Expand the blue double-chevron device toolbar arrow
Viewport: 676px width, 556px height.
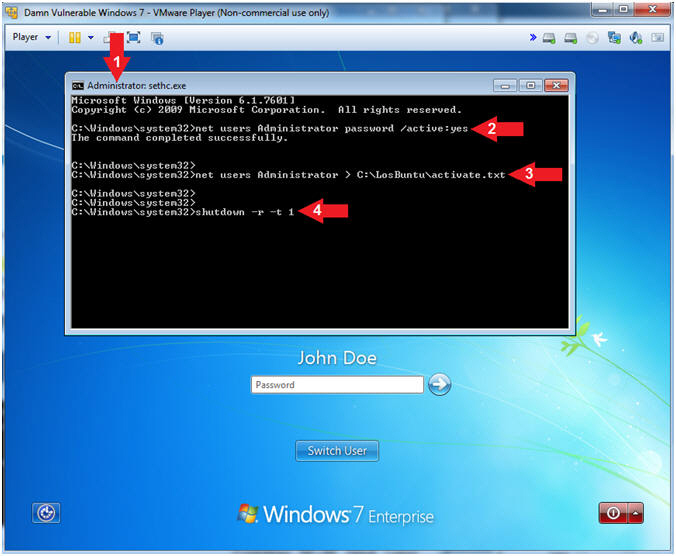533,37
